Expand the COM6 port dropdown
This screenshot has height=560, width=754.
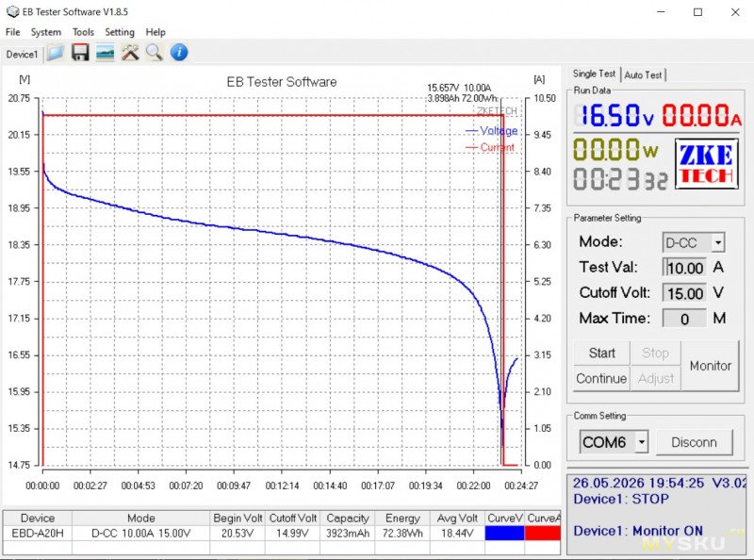click(x=642, y=441)
